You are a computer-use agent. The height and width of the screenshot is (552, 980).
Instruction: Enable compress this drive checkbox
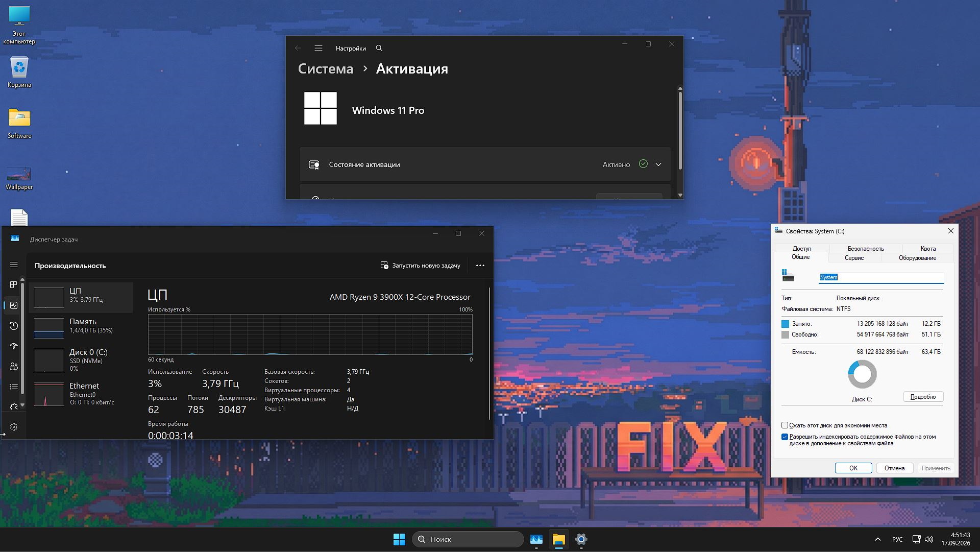(785, 425)
